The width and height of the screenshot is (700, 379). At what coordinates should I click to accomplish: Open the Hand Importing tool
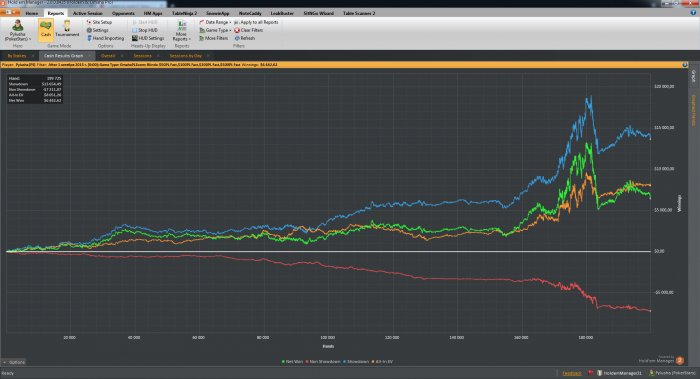pos(105,38)
